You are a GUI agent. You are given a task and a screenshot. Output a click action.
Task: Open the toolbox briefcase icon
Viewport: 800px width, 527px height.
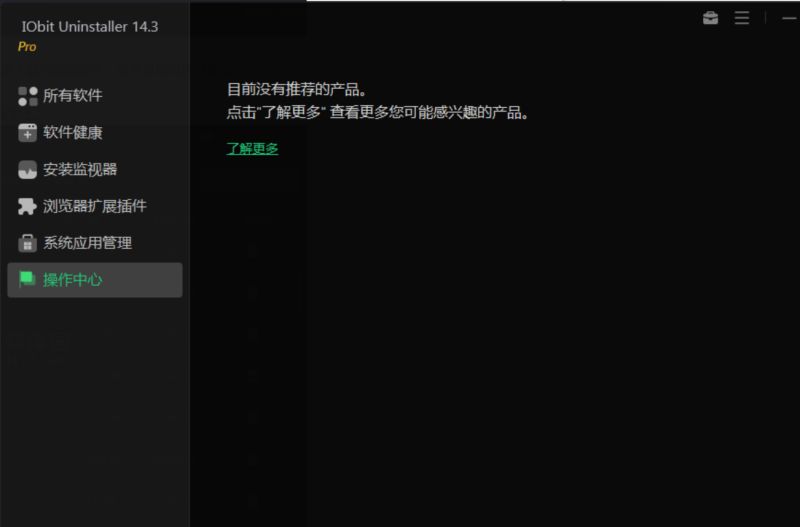pyautogui.click(x=710, y=18)
